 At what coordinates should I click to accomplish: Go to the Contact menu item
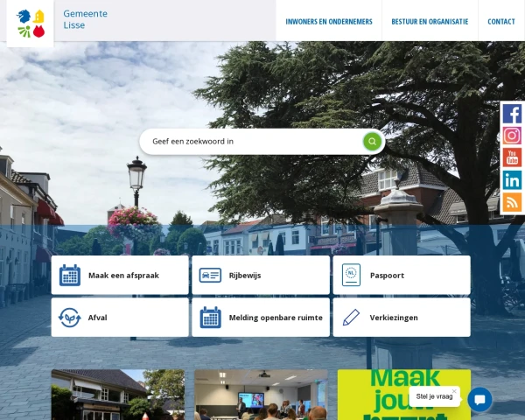[x=501, y=22]
